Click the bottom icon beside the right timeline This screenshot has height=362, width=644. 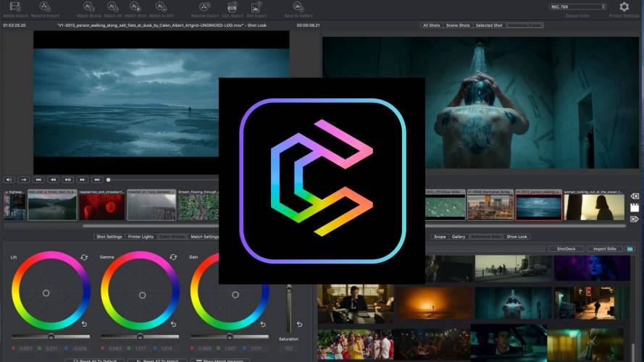(x=635, y=219)
